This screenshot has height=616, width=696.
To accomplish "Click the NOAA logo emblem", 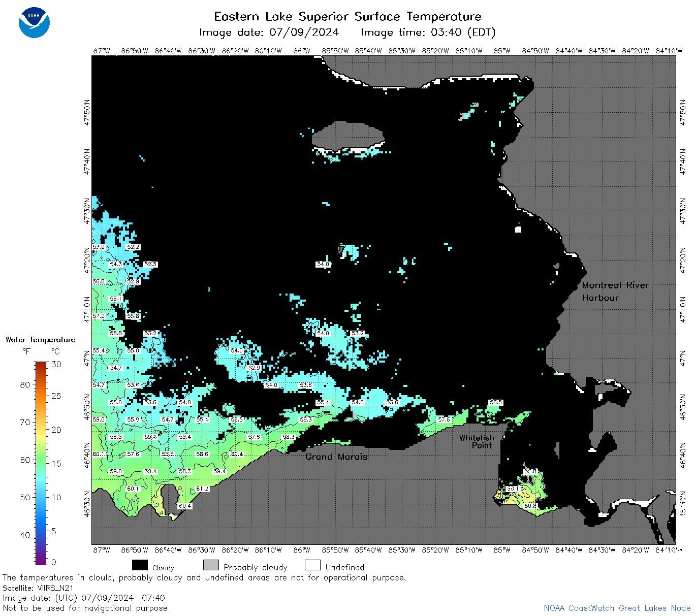I will [x=34, y=23].
